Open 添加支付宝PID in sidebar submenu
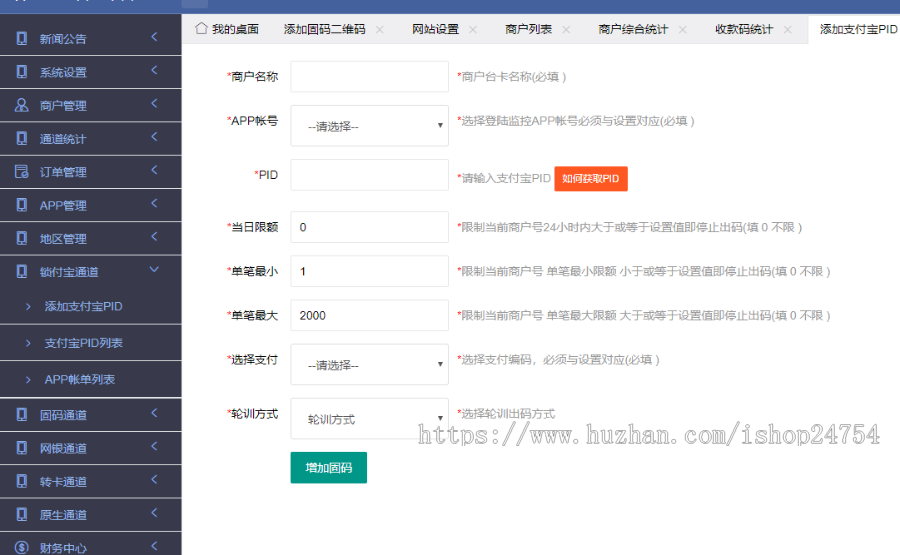 tap(83, 306)
